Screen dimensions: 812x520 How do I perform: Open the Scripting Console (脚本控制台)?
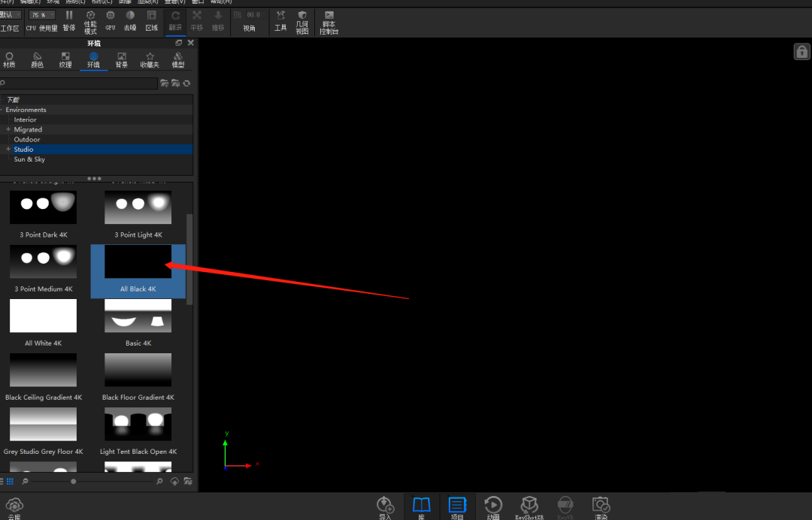click(329, 20)
